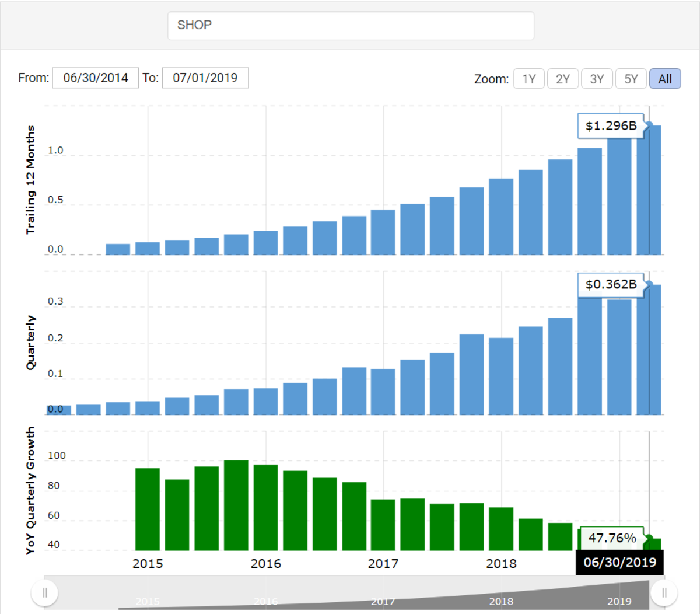700x614 pixels.
Task: Click the To date field 07/01/2019
Action: (x=205, y=78)
